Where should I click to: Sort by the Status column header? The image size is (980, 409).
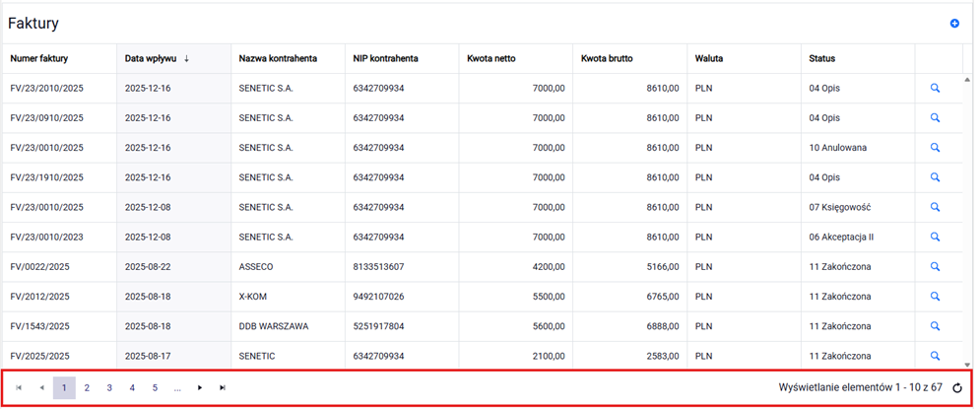coord(821,59)
